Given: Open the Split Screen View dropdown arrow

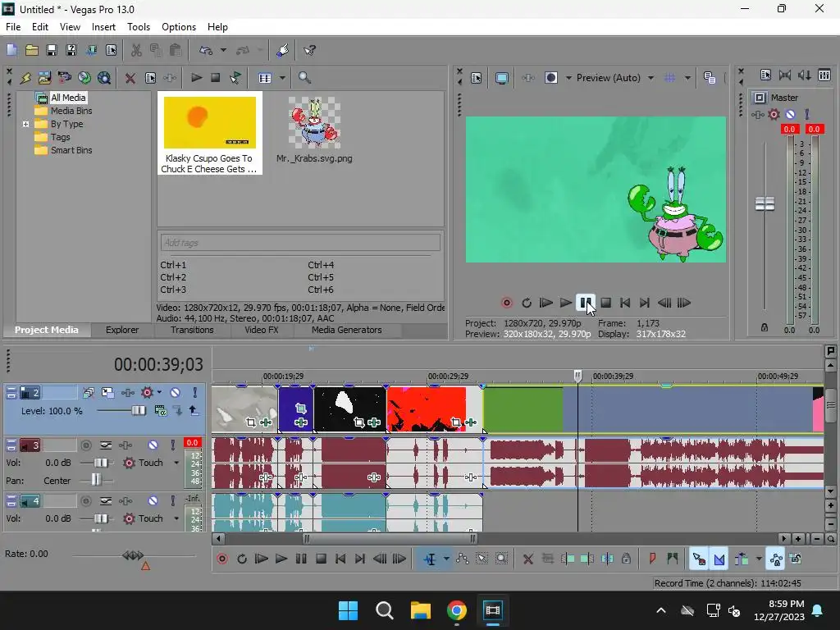Looking at the screenshot, I should click(568, 78).
